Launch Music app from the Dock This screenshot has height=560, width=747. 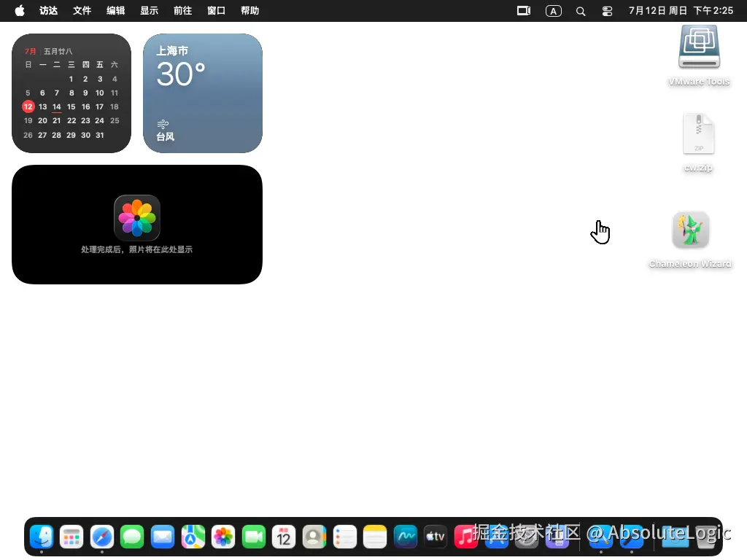(466, 537)
